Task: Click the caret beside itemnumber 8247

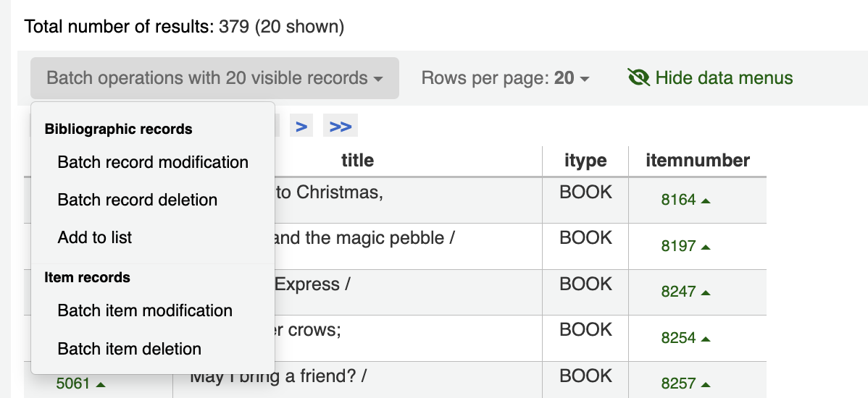Action: pyautogui.click(x=706, y=293)
